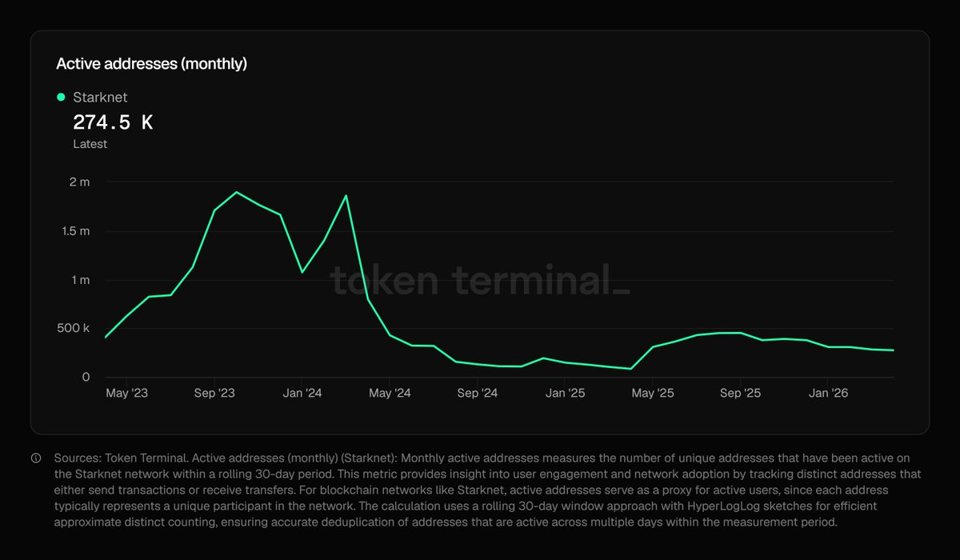The image size is (960, 560).
Task: Click the 500 k y-axis label
Action: (74, 329)
